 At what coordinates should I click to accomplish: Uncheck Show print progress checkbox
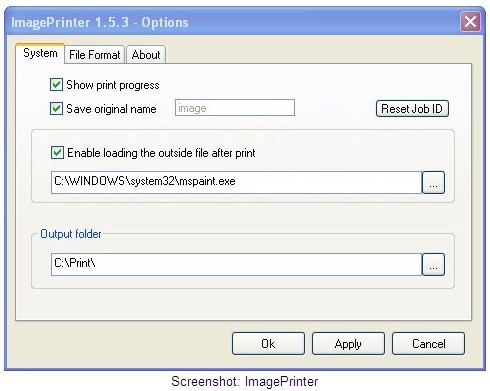pyautogui.click(x=56, y=85)
